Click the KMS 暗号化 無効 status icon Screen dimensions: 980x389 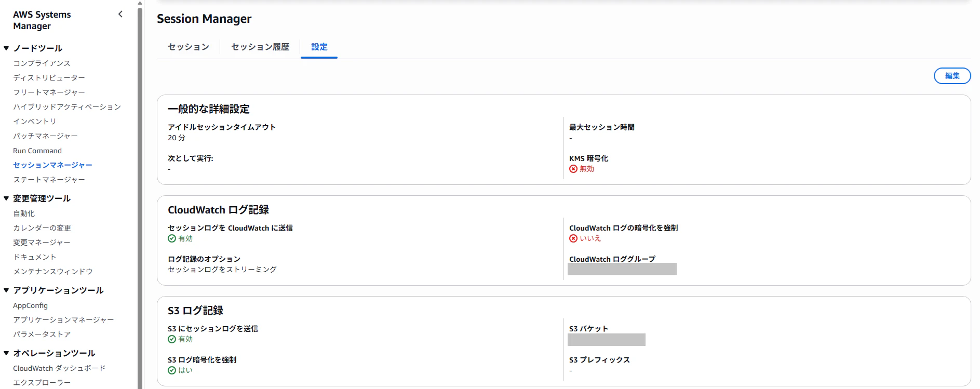pyautogui.click(x=573, y=169)
